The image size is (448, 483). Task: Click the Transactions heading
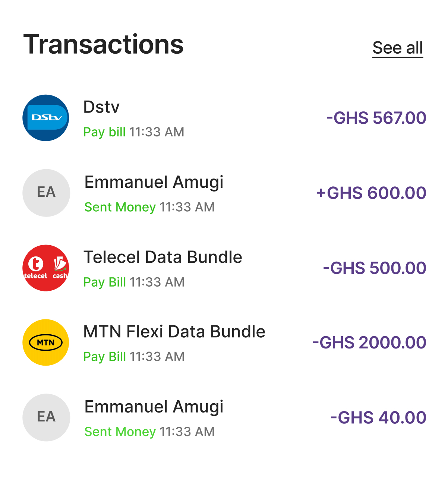[104, 45]
